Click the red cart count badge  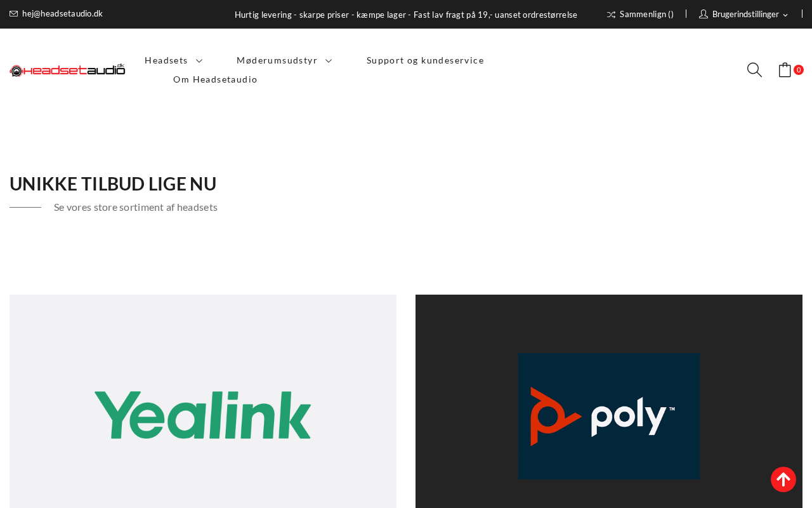[x=799, y=70]
